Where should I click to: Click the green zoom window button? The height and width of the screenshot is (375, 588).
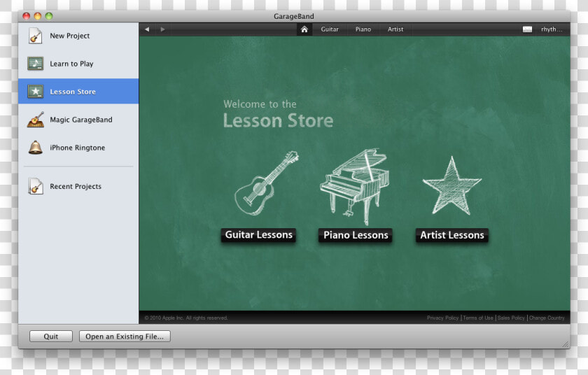tap(49, 15)
